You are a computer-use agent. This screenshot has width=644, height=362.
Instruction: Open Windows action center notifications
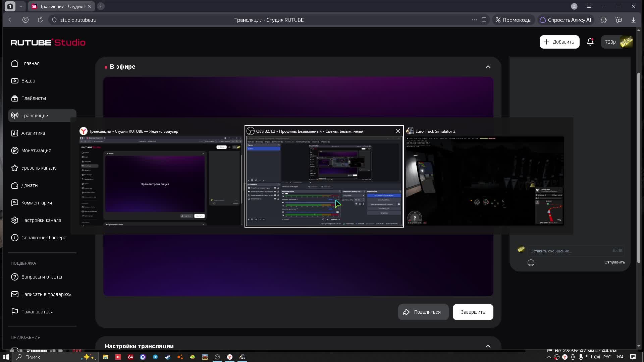click(633, 357)
